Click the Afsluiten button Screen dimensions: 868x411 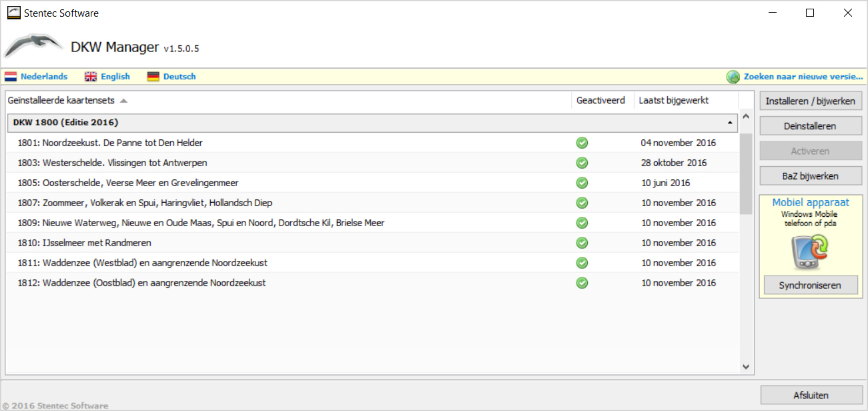(811, 395)
